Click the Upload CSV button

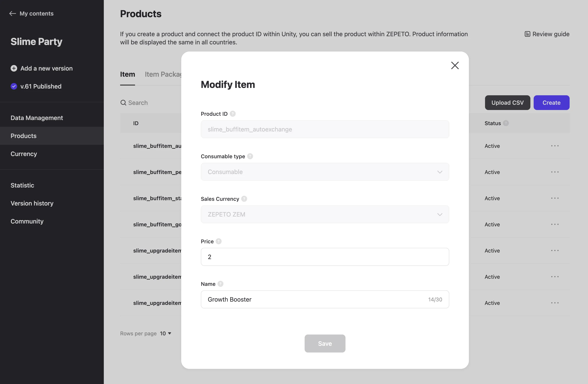click(508, 102)
